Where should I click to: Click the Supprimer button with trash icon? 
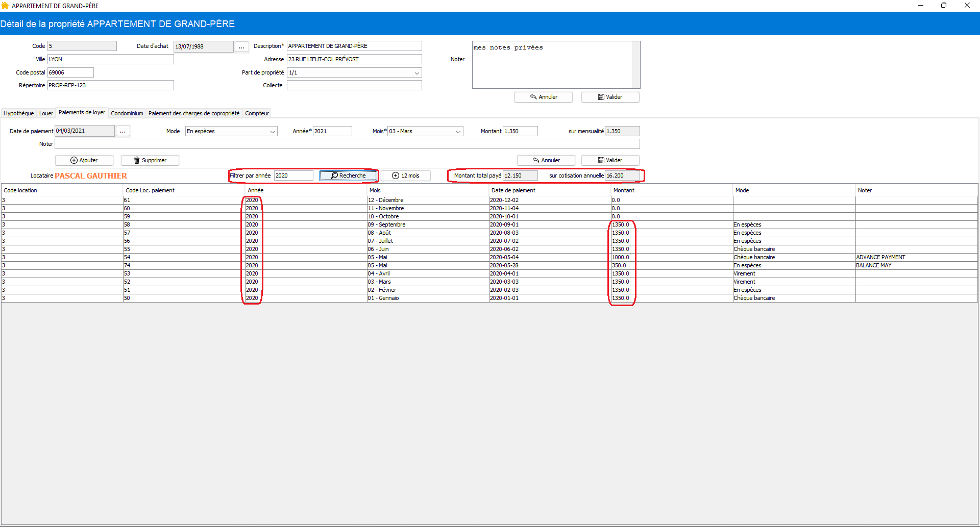(150, 160)
